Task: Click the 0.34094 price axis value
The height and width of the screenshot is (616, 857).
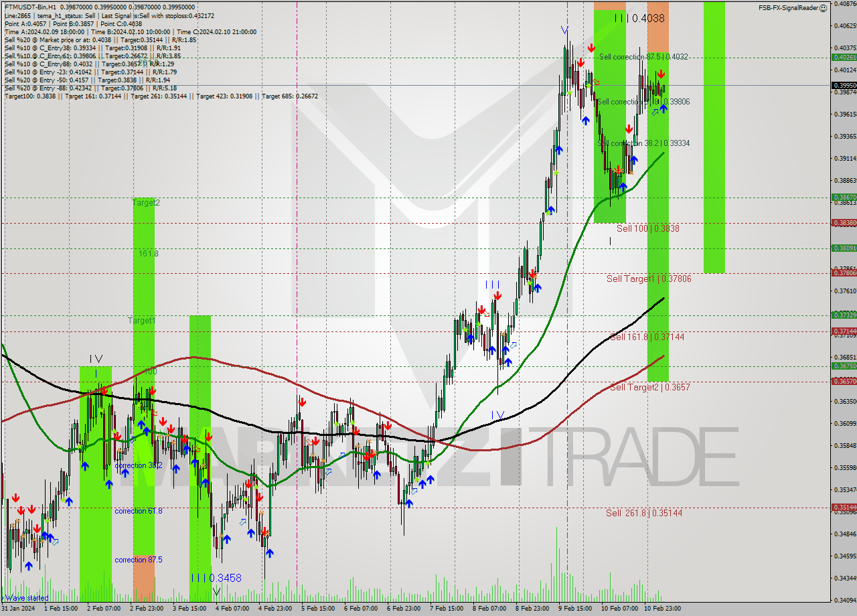Action: click(845, 600)
